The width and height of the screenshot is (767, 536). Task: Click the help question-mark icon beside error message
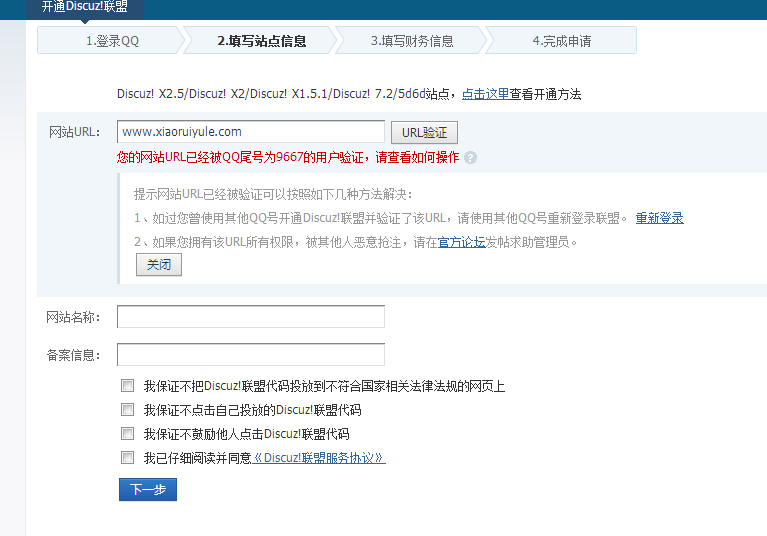(470, 157)
